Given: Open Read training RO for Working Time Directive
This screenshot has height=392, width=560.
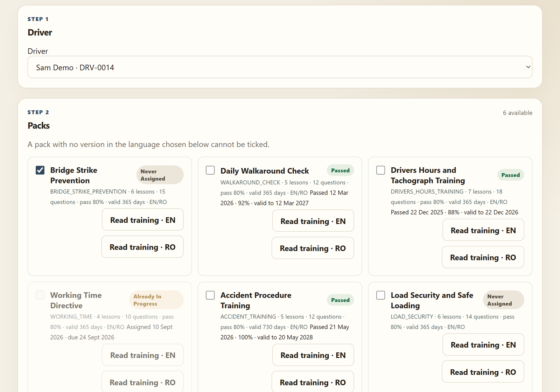Looking at the screenshot, I should [142, 382].
